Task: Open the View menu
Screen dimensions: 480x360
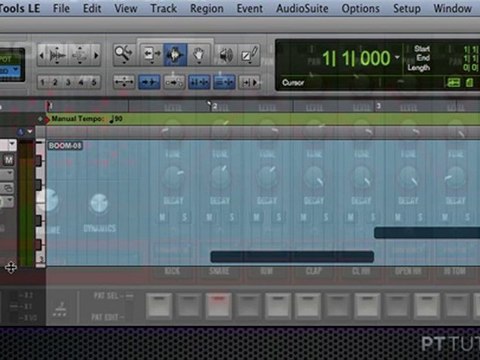Action: [126, 8]
